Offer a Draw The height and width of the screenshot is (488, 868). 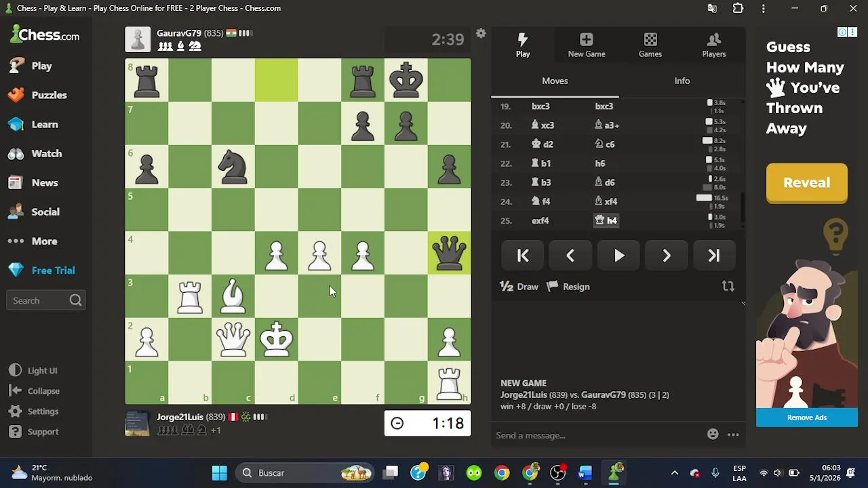[519, 287]
